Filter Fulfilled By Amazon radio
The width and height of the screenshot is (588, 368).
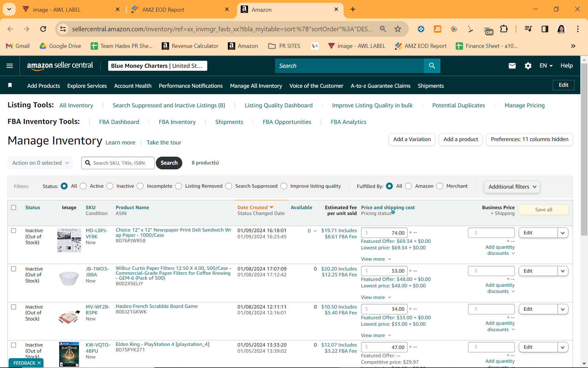409,186
